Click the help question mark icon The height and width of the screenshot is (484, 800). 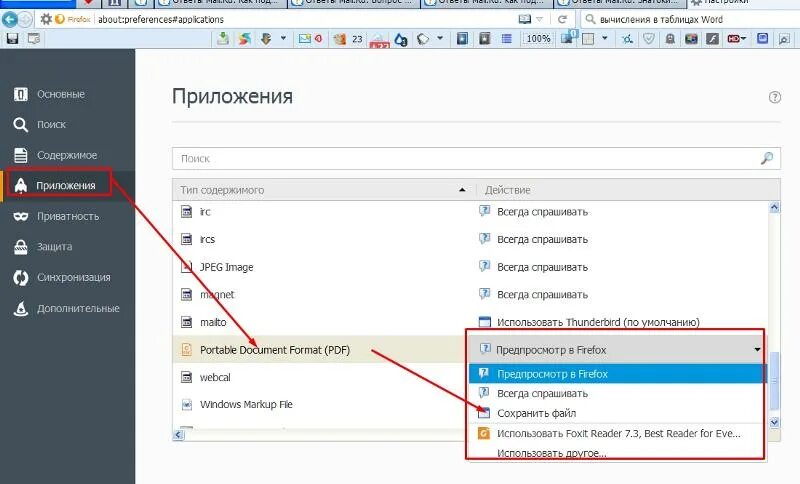pyautogui.click(x=774, y=97)
